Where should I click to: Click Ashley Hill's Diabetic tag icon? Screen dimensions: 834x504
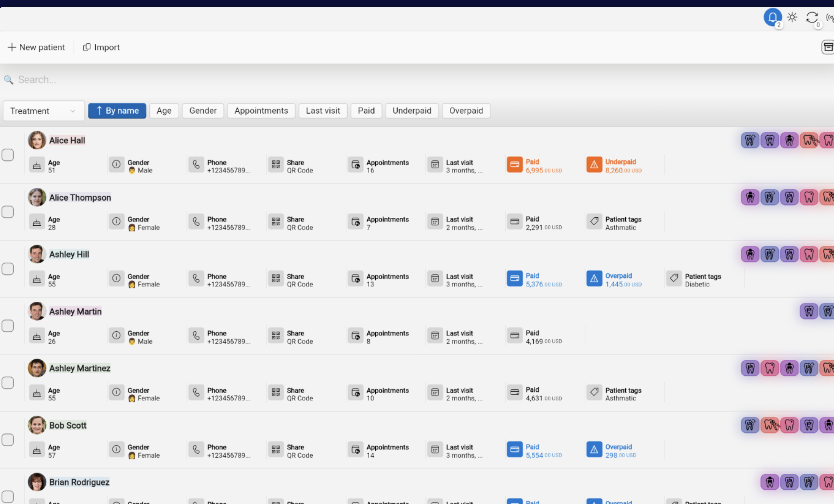[x=674, y=279]
